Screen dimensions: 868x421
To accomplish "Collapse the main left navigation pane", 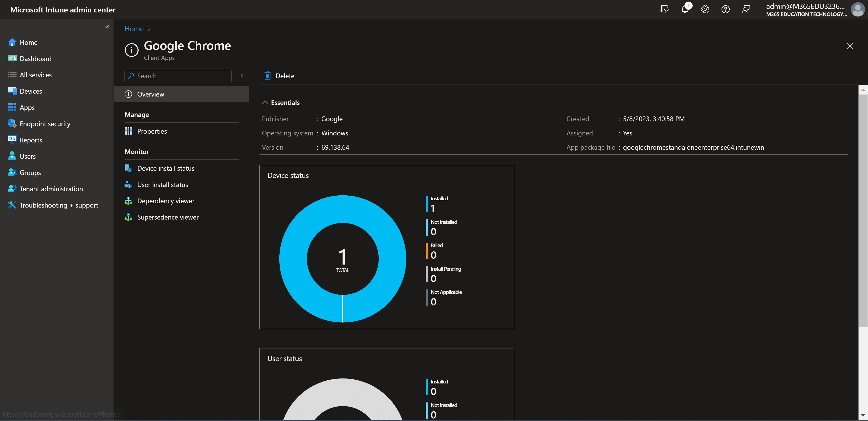I will click(107, 27).
